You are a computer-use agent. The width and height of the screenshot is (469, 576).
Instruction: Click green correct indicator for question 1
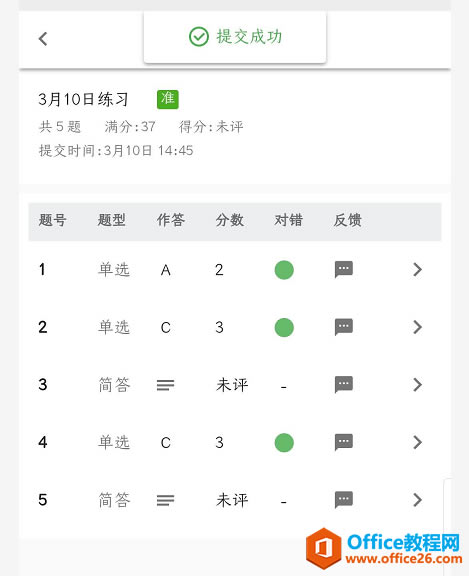pyautogui.click(x=284, y=270)
